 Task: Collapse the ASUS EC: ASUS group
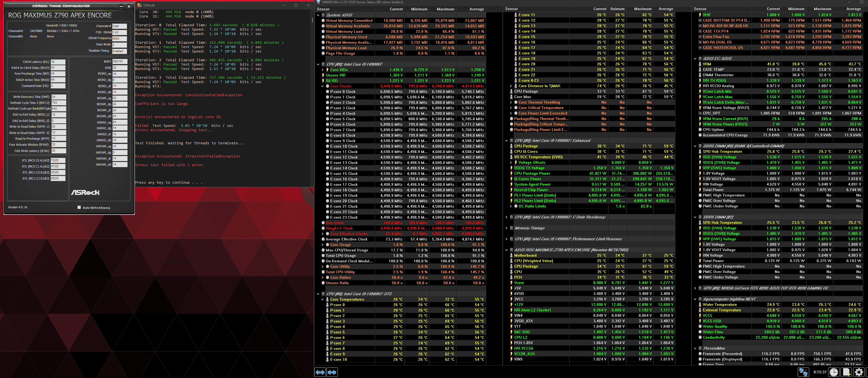[695, 58]
